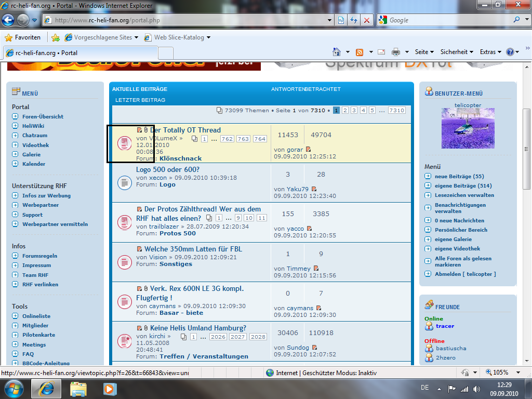Expand the address bar URL dropdown
Viewport: 532px width, 399px height.
pos(330,20)
